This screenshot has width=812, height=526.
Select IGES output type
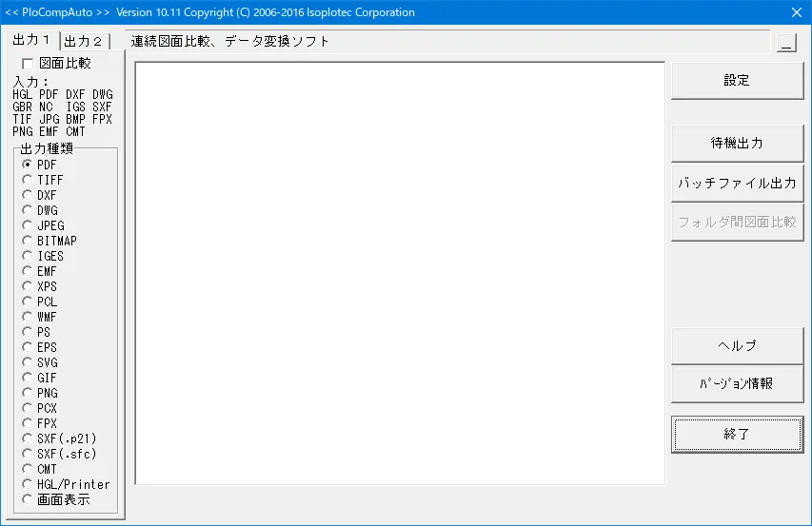click(43, 256)
